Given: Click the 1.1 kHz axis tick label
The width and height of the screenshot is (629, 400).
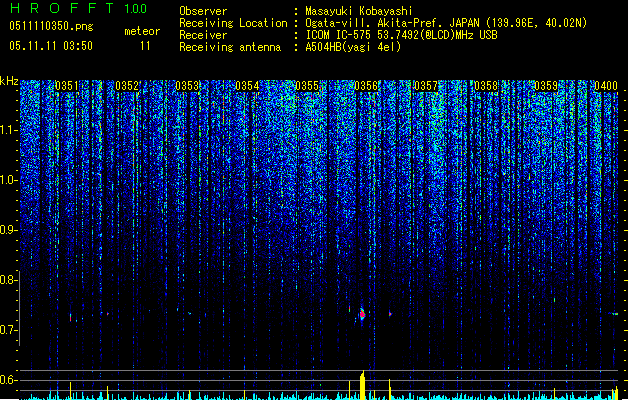Looking at the screenshot, I should pyautogui.click(x=8, y=130).
